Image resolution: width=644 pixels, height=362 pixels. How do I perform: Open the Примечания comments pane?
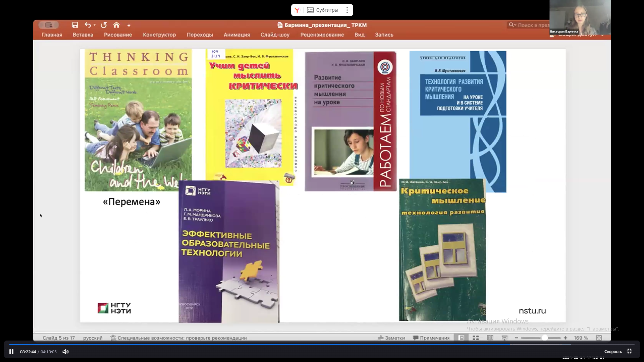pos(431,338)
